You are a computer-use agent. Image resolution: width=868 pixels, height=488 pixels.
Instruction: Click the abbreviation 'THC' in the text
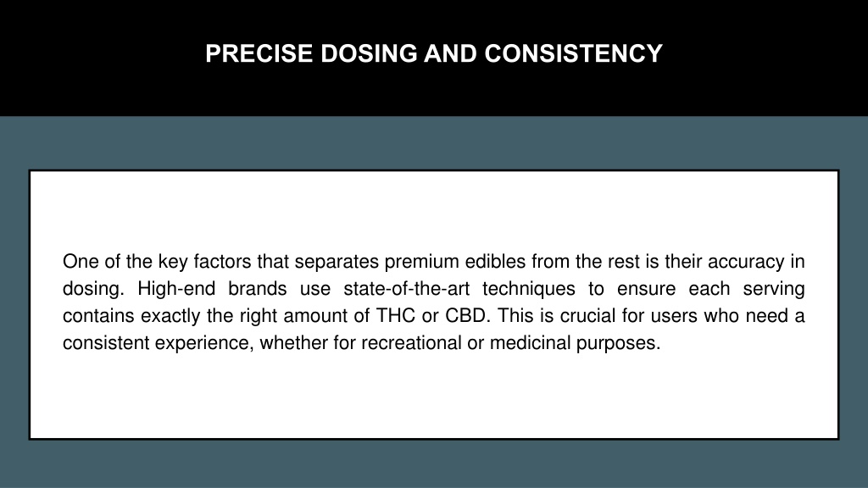point(396,316)
